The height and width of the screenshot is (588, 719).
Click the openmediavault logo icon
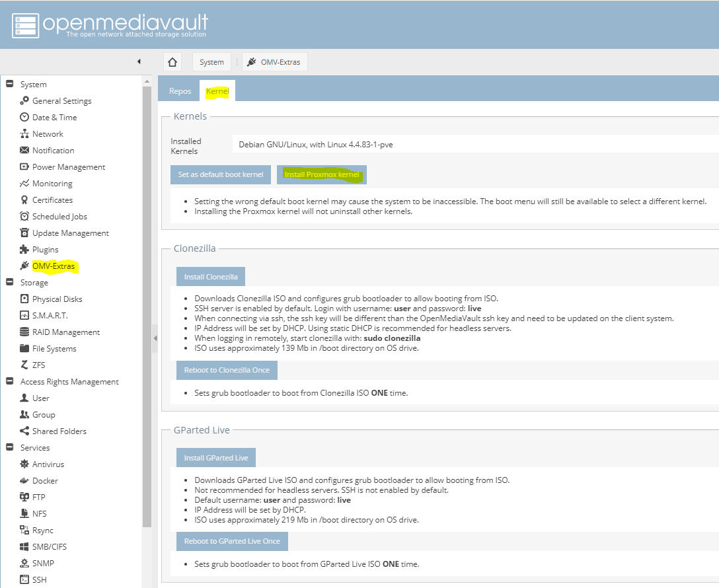25,25
